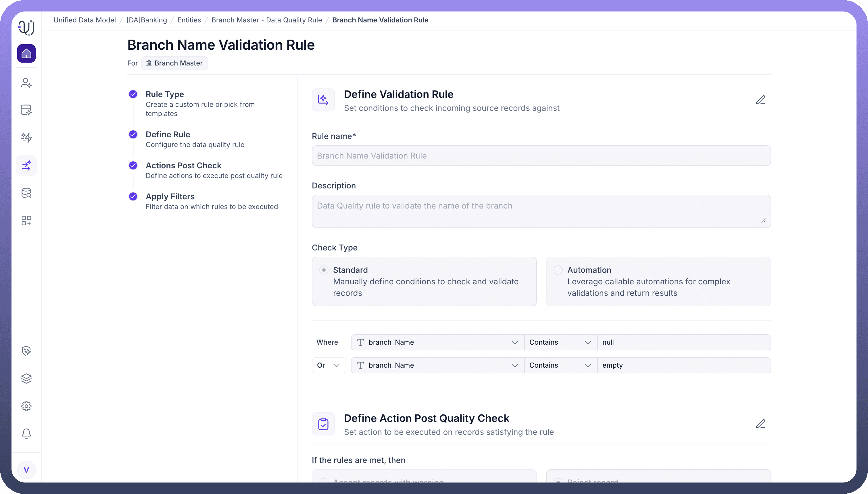Open Branch Master - Data Quality Rule breadcrumb
Image resolution: width=868 pixels, height=494 pixels.
tap(266, 20)
